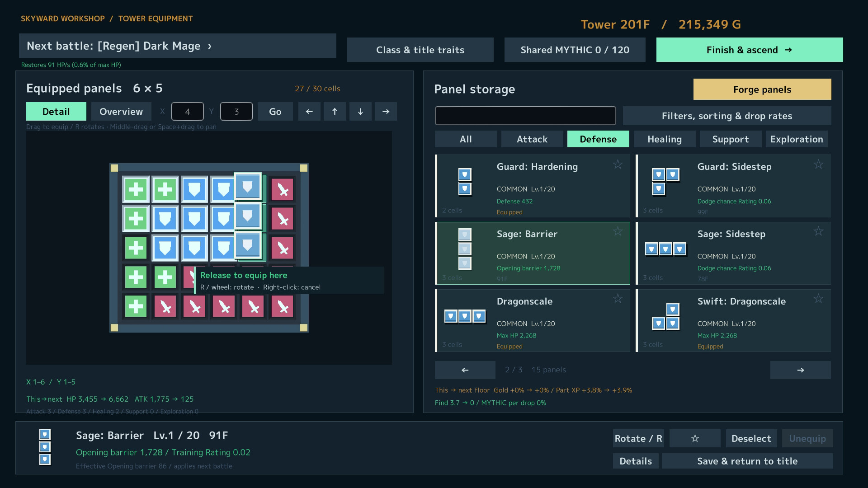Viewport: 868px width, 488px height.
Task: Click the Dragonscale three-shield icon
Action: 465,316
